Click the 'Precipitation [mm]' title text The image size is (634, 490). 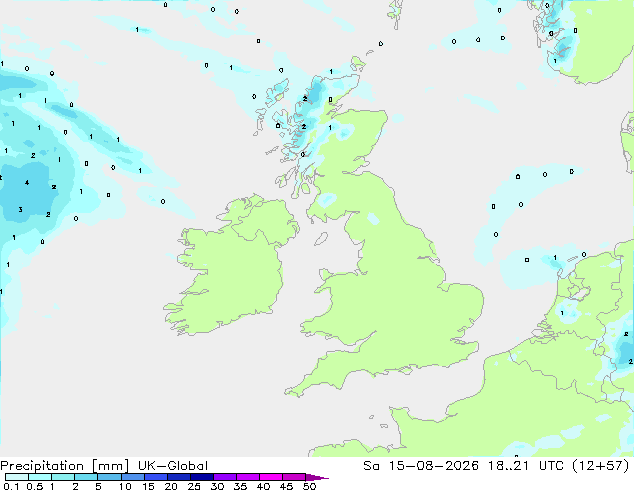coord(64,466)
